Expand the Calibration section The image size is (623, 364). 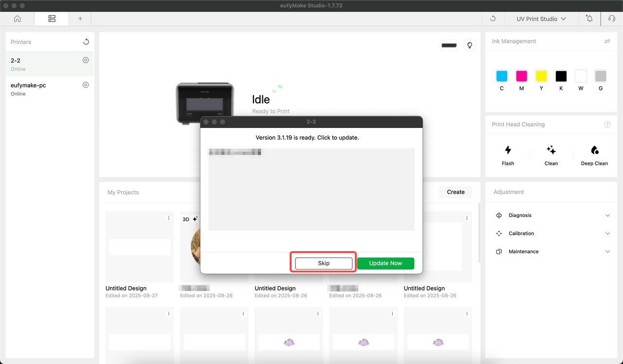pyautogui.click(x=552, y=234)
